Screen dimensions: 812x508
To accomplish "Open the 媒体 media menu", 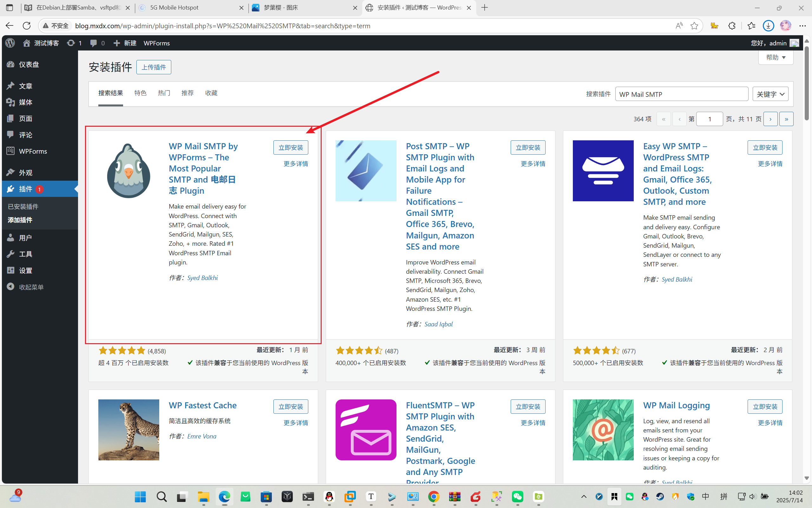I will [40, 102].
